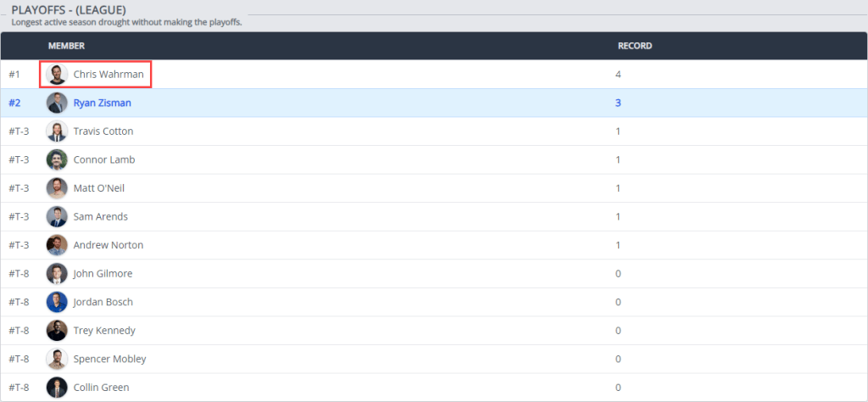Viewport: 868px width, 402px height.
Task: Select Connor Lamb's avatar image
Action: pyautogui.click(x=57, y=159)
